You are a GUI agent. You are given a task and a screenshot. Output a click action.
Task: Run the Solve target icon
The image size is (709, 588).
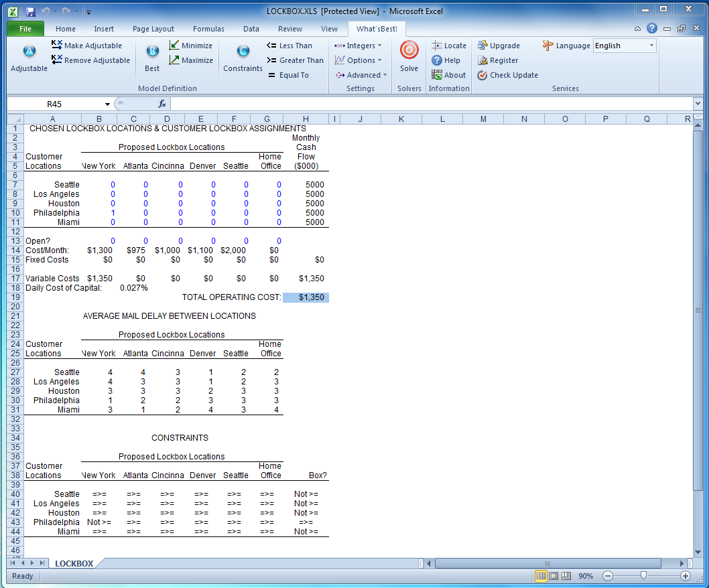pos(409,50)
